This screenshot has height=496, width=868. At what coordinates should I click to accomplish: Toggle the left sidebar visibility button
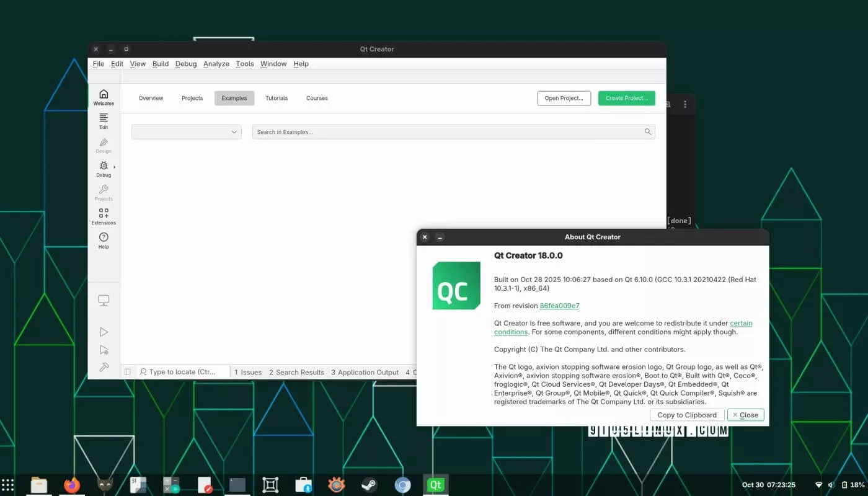coord(128,372)
